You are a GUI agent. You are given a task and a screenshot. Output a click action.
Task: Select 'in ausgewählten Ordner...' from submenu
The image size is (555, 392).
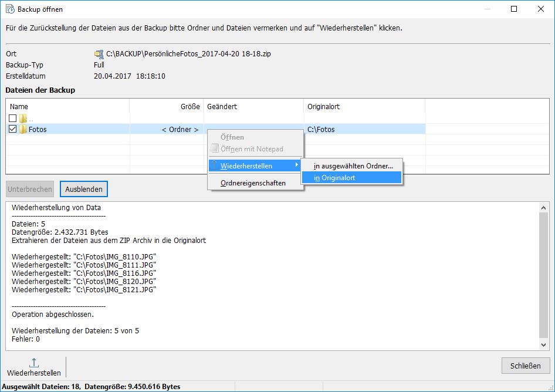pos(353,166)
